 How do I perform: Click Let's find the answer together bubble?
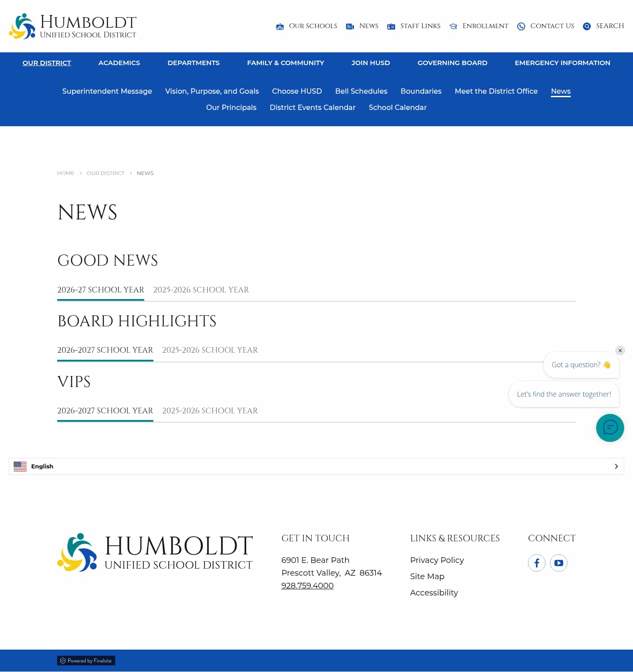click(564, 394)
